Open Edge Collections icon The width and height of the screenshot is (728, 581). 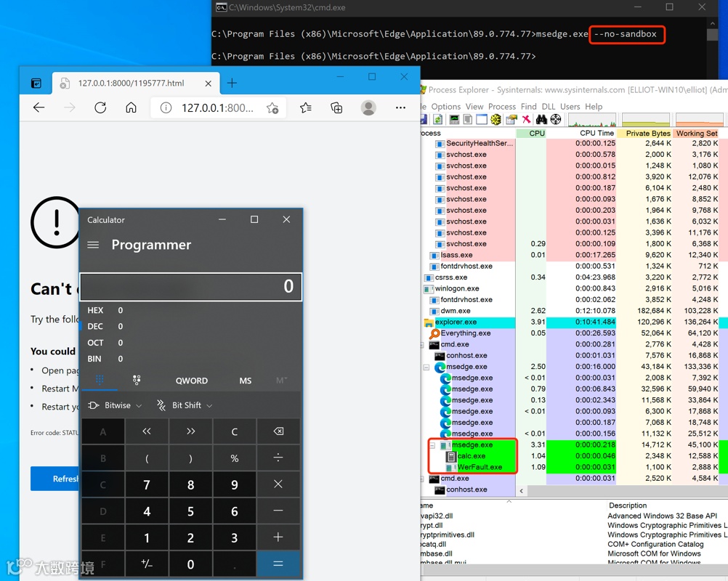click(x=336, y=108)
